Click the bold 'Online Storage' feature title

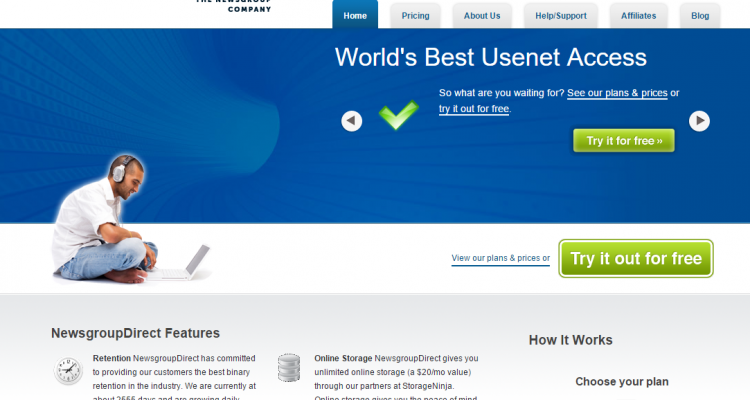click(343, 358)
